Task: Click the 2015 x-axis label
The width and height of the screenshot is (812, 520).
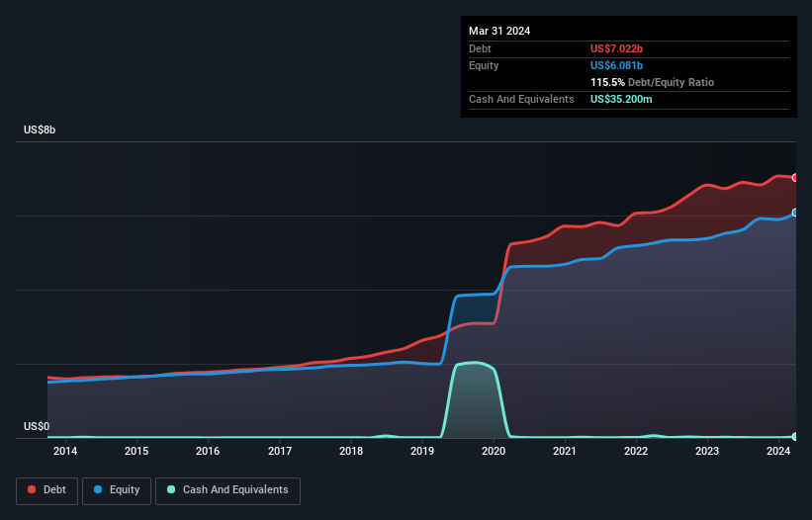Action: click(x=136, y=451)
